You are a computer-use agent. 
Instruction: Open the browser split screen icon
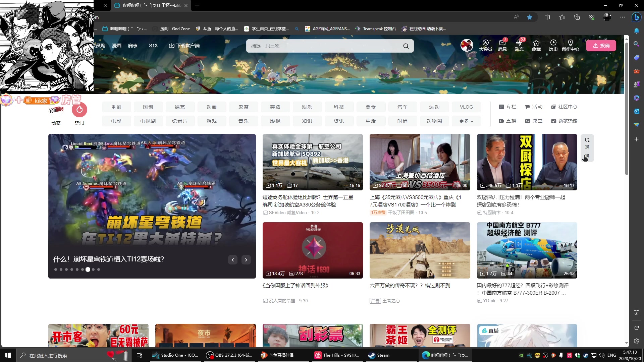547,17
